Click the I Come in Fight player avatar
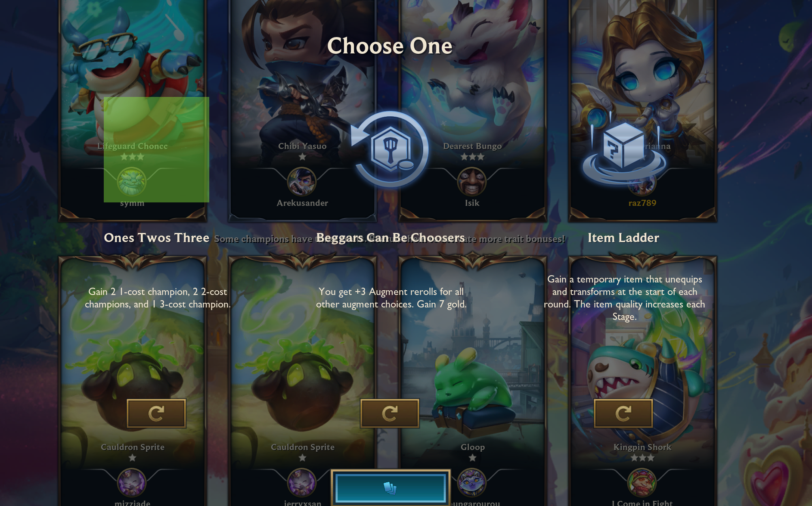The width and height of the screenshot is (812, 506). (642, 483)
